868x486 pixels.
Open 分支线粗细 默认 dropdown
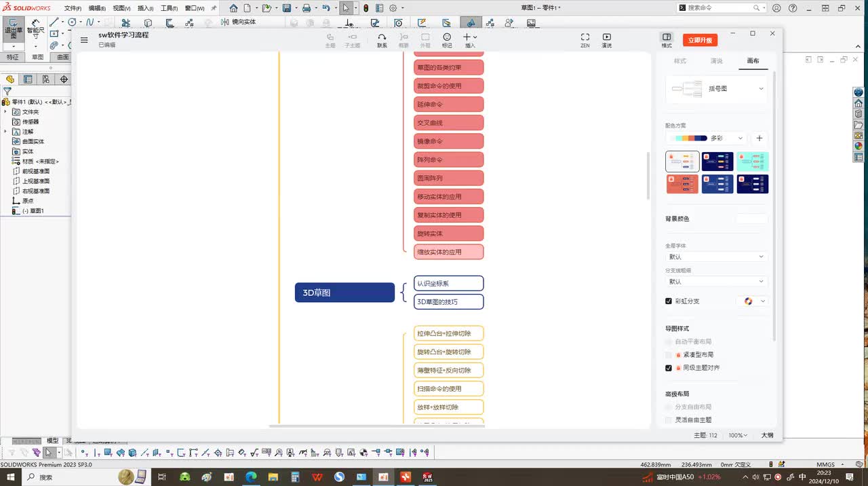(x=717, y=282)
